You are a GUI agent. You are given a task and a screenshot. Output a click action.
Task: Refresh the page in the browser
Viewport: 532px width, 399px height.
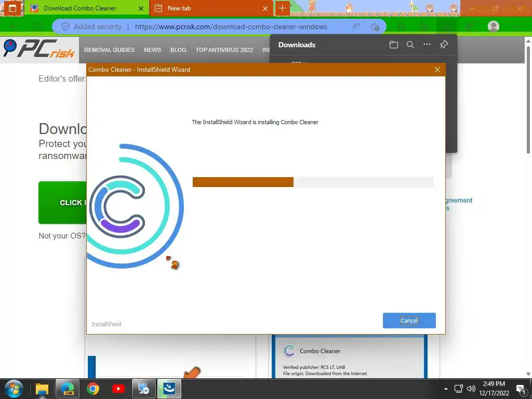click(37, 26)
